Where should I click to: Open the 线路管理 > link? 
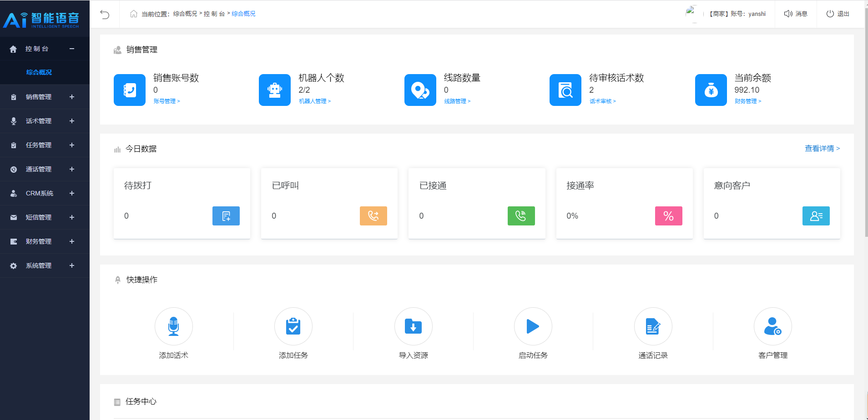click(457, 101)
